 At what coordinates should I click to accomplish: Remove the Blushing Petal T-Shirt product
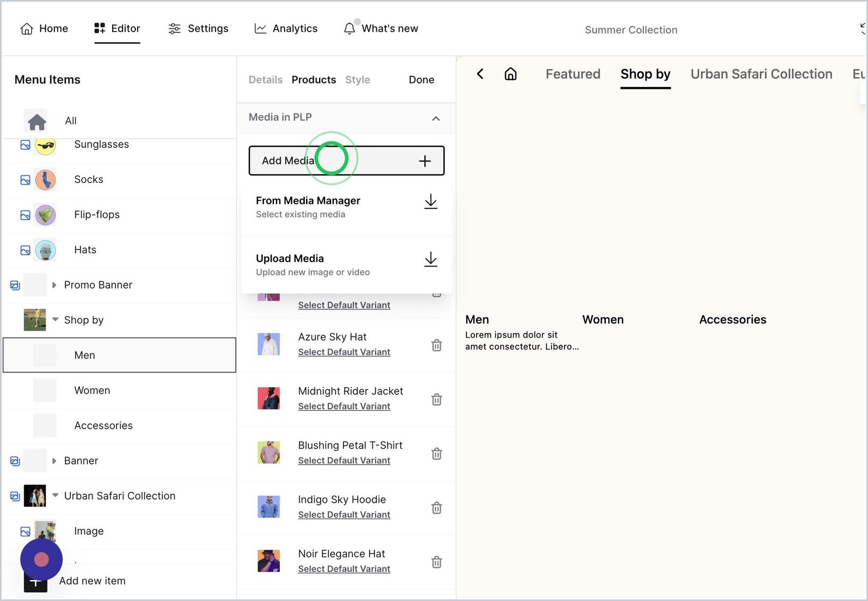437,454
